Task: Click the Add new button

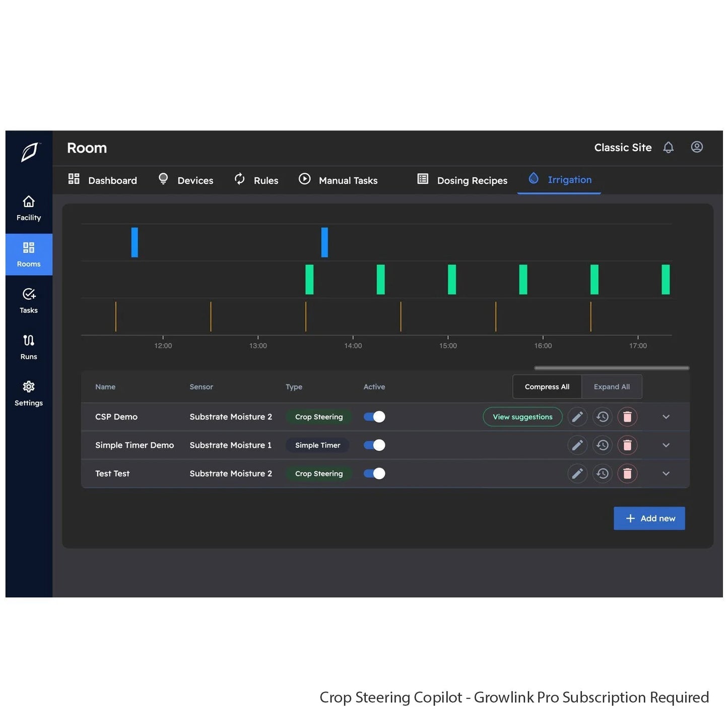Action: (x=649, y=518)
